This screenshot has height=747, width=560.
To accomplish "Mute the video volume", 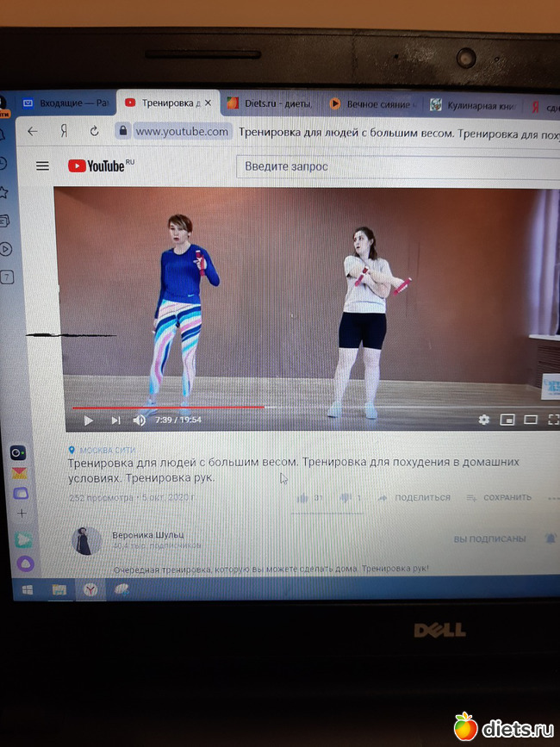I will [139, 420].
